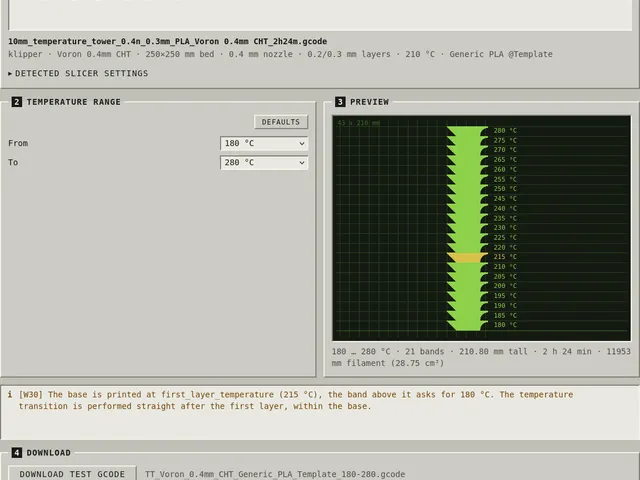Click the 215 °C label in preview
The width and height of the screenshot is (640, 480).
[505, 257]
